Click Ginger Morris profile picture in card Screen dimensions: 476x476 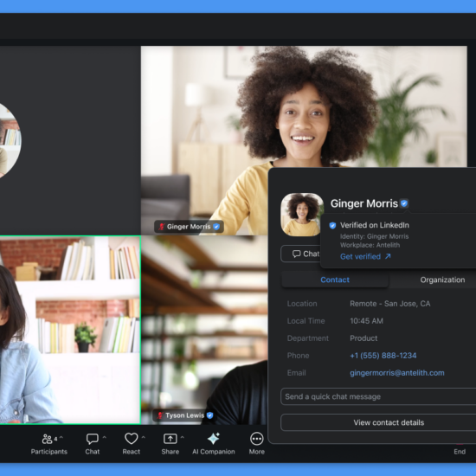302,215
